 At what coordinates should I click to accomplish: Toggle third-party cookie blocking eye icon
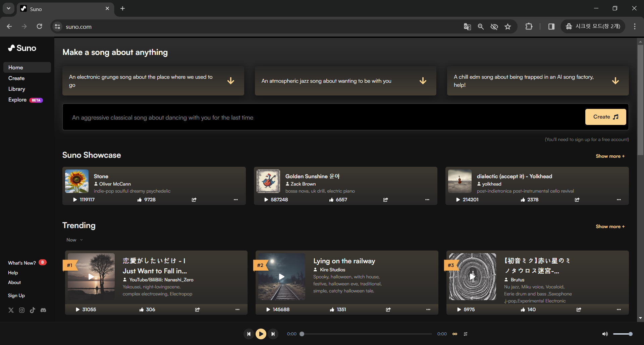click(x=494, y=27)
